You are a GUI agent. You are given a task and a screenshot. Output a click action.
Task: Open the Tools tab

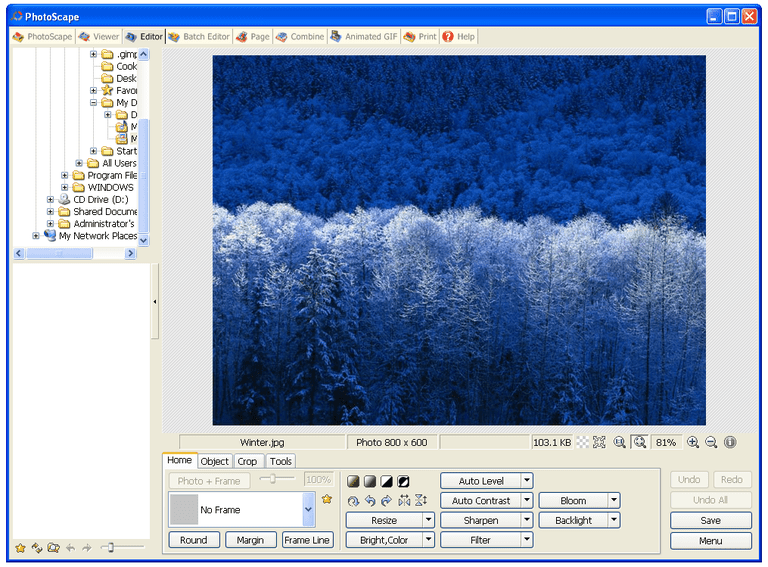coord(281,461)
